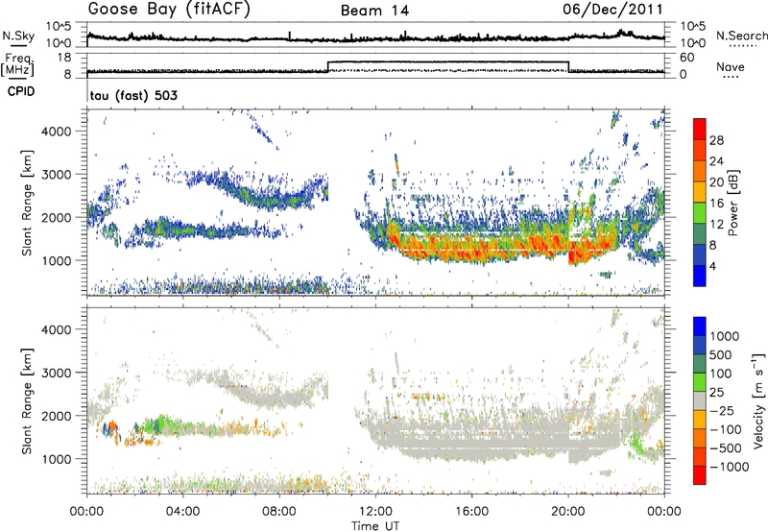Click the "−25" Velocity colorbar label

point(722,410)
